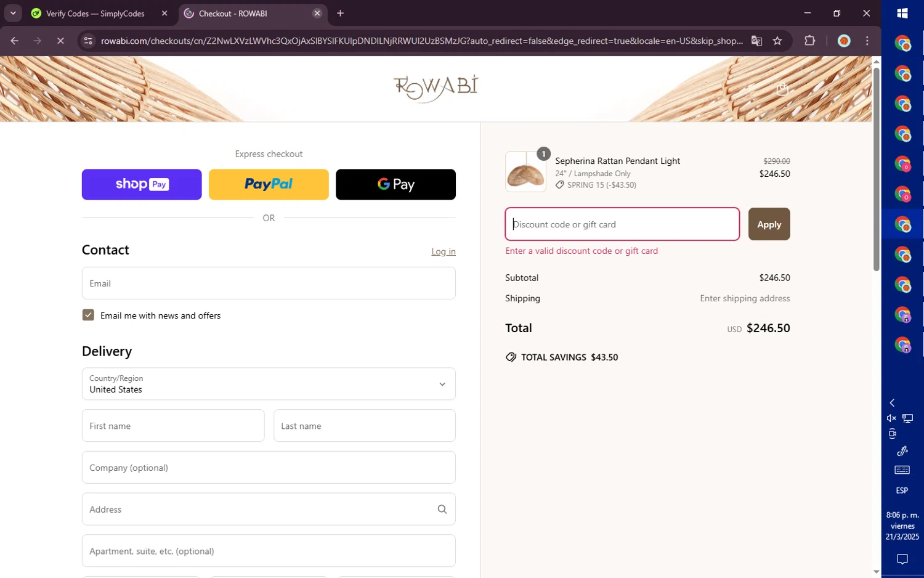The width and height of the screenshot is (924, 578).
Task: Go back to previous page
Action: tap(15, 41)
